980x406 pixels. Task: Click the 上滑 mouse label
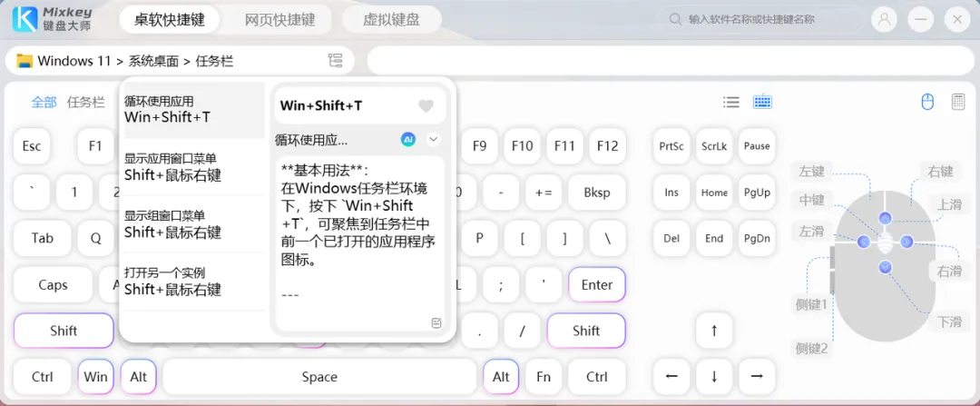click(949, 203)
